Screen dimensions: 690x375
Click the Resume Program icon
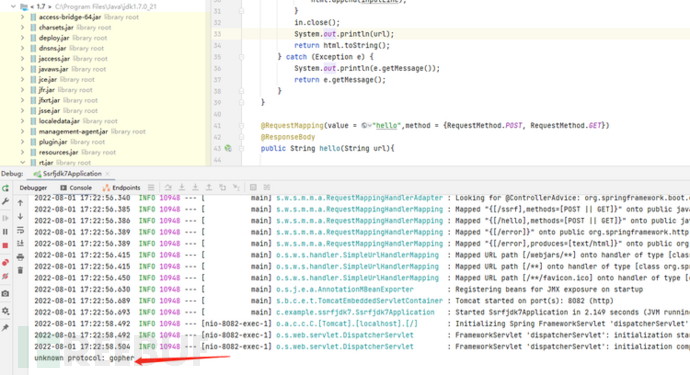5,218
